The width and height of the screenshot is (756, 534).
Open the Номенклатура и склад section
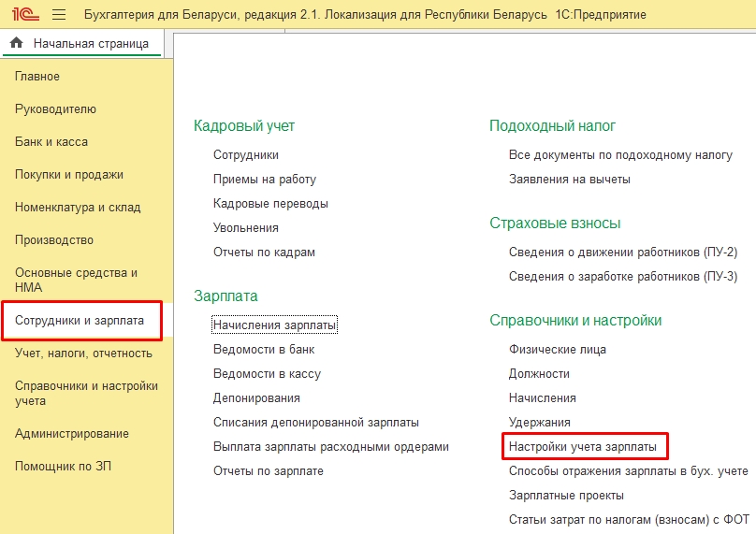tap(78, 208)
